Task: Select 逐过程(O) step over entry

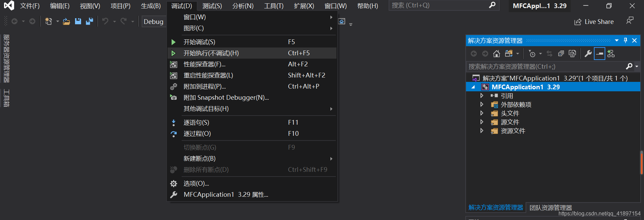Action: [x=252, y=133]
